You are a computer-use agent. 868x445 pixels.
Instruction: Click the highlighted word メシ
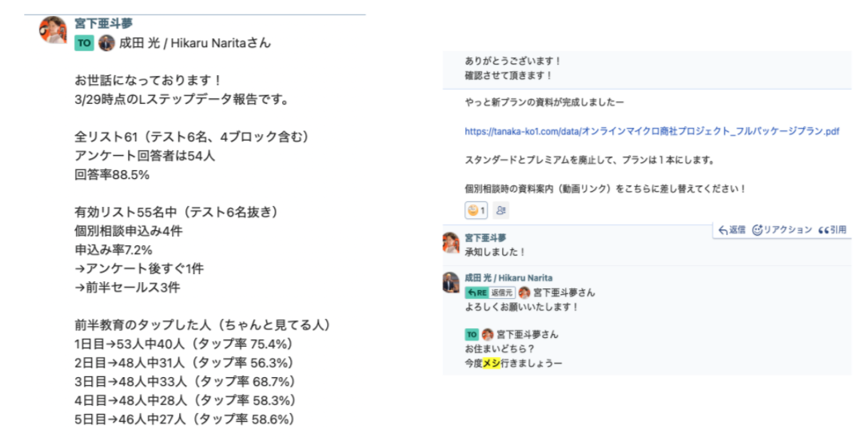(x=491, y=363)
